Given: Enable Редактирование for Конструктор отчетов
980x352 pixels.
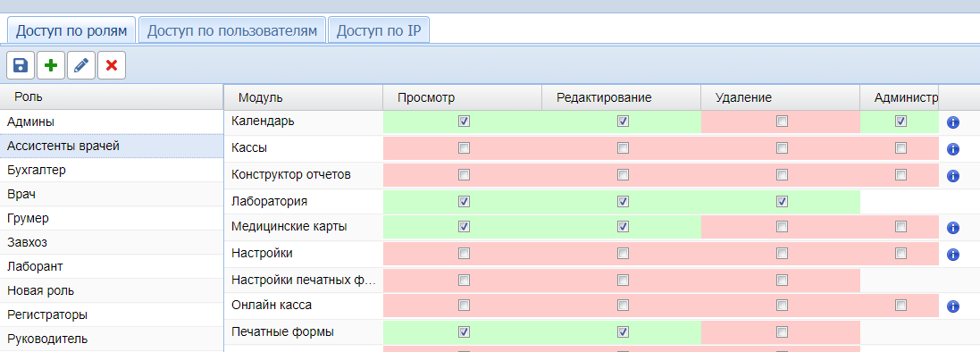Looking at the screenshot, I should click(623, 174).
